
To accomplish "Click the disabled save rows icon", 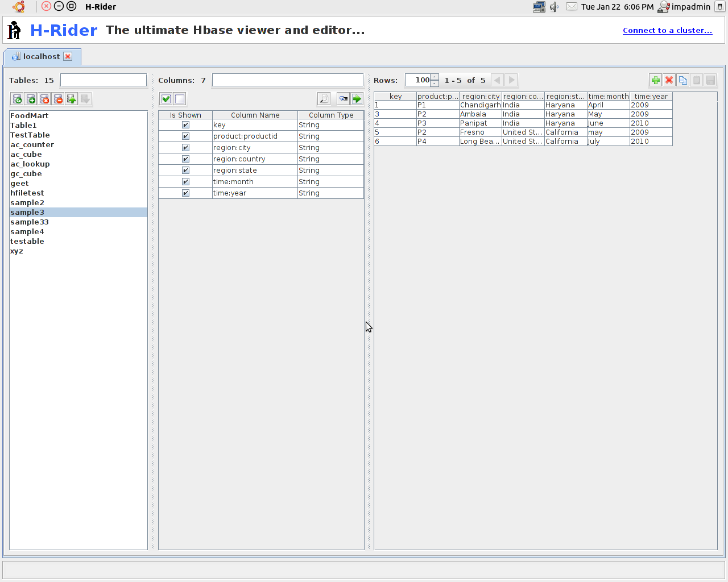I will [710, 80].
